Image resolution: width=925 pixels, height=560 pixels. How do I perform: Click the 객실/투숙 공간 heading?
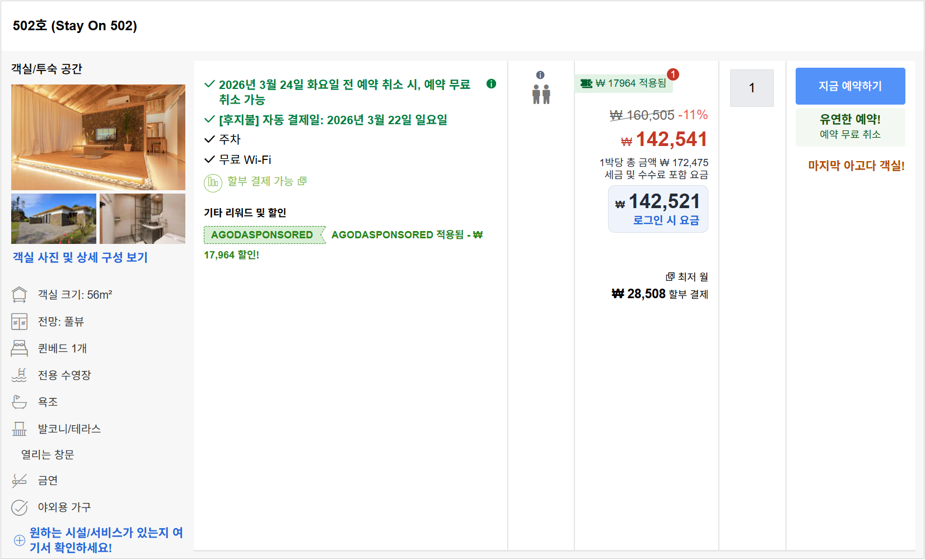[47, 69]
